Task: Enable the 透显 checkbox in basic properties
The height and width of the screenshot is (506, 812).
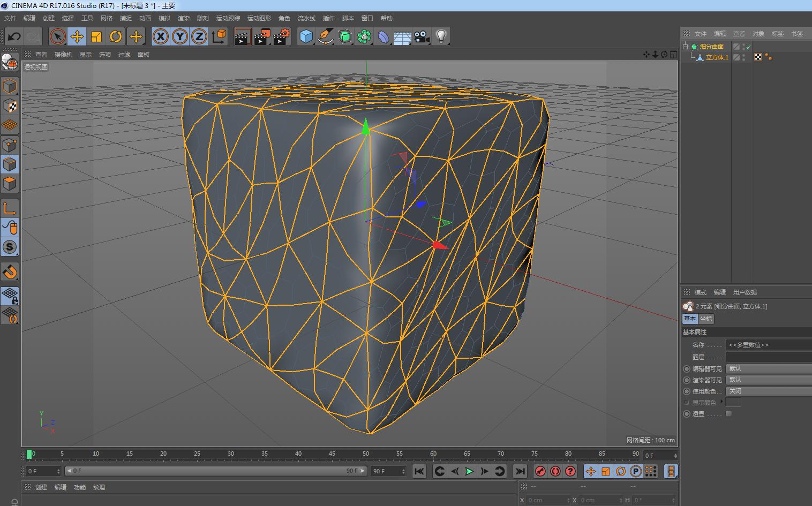Action: click(x=729, y=413)
